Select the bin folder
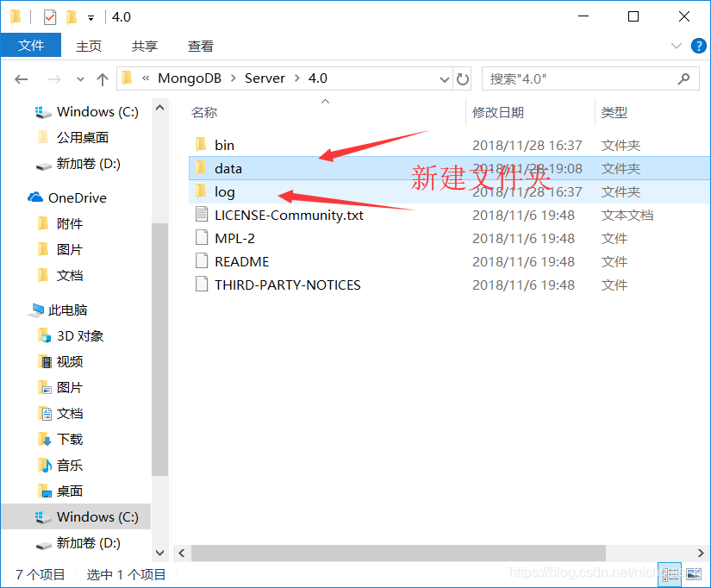Image resolution: width=711 pixels, height=588 pixels. [x=224, y=145]
